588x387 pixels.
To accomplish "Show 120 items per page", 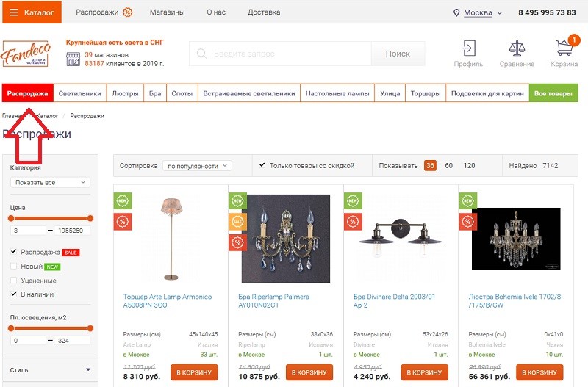I will [x=469, y=165].
